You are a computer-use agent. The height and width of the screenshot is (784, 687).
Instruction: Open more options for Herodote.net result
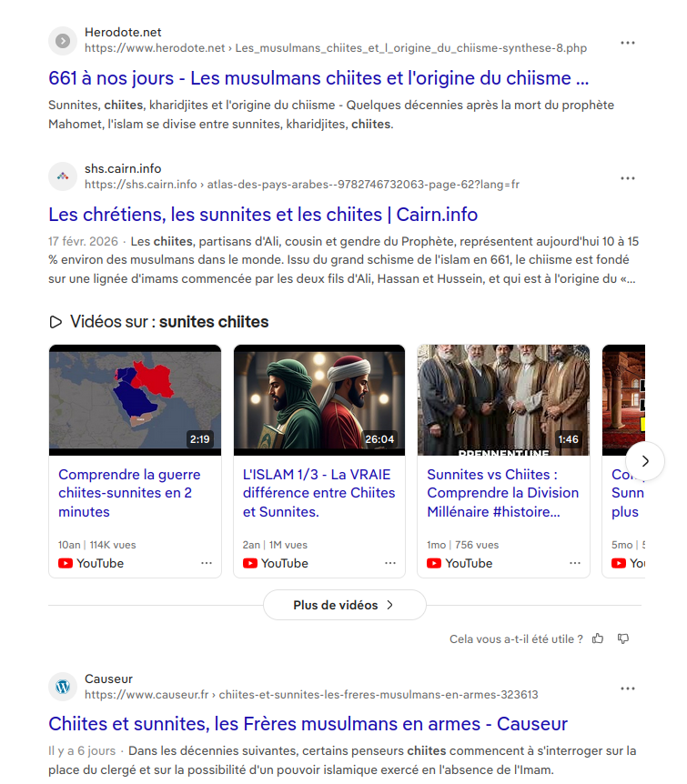pos(628,43)
